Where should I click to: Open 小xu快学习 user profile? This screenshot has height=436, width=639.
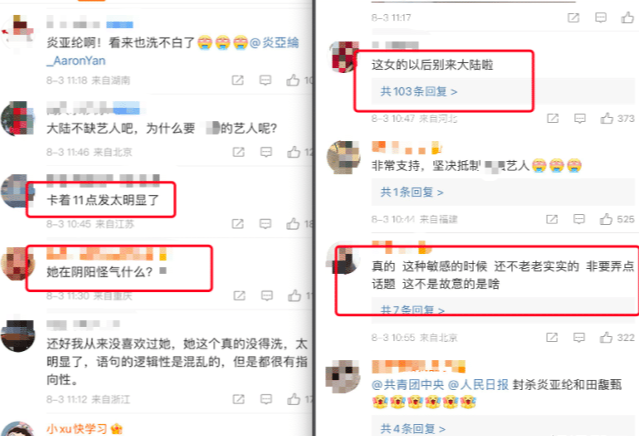[77, 429]
